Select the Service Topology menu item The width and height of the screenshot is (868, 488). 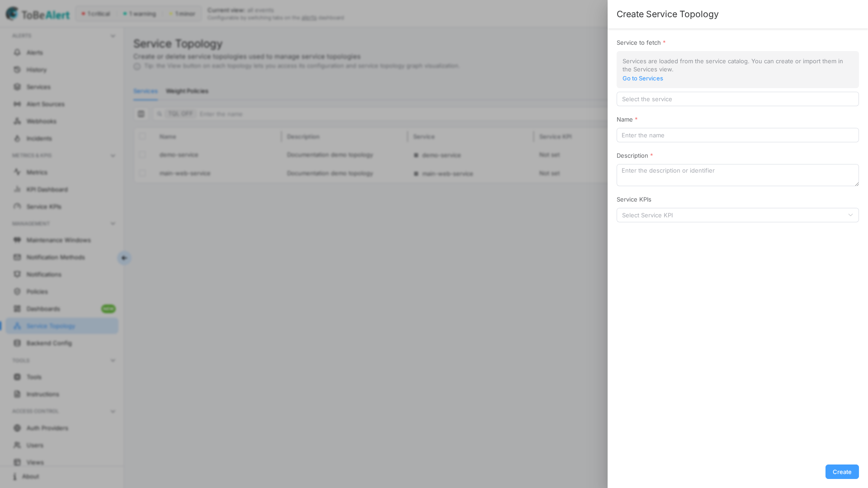pyautogui.click(x=62, y=326)
